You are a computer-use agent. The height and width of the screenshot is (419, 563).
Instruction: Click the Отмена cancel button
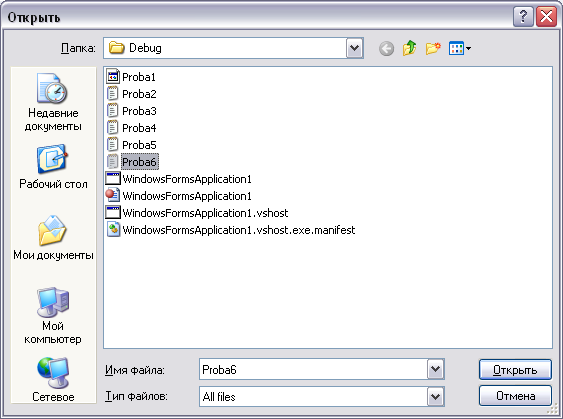click(x=515, y=396)
